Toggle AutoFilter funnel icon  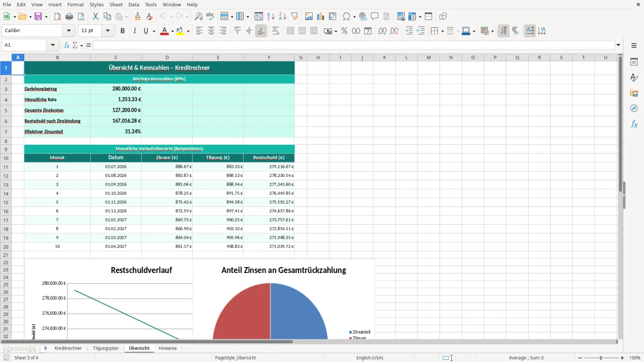[295, 17]
